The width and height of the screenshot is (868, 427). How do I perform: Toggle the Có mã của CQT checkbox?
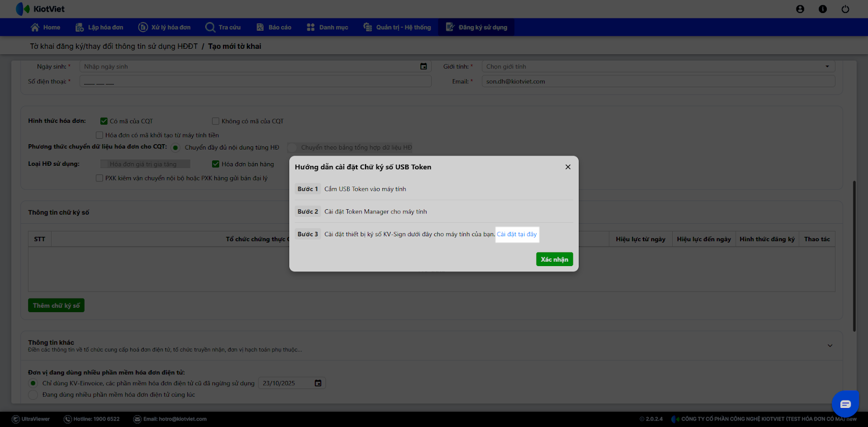point(104,121)
